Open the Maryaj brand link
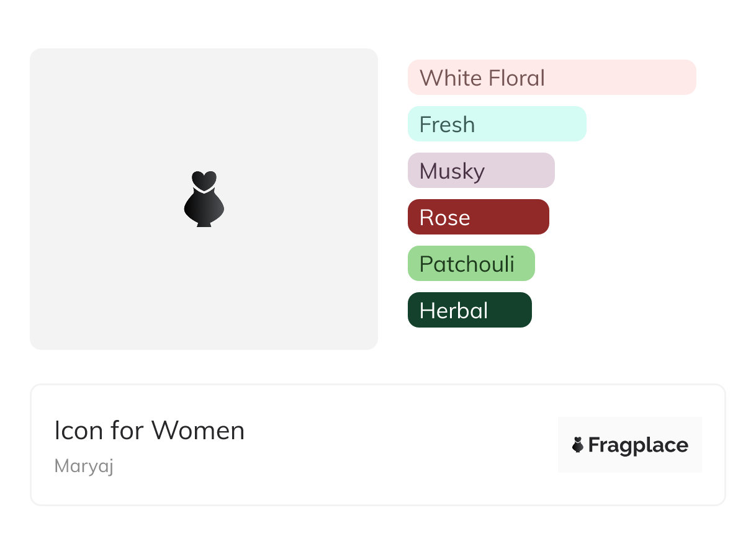This screenshot has height=536, width=756. tap(84, 466)
